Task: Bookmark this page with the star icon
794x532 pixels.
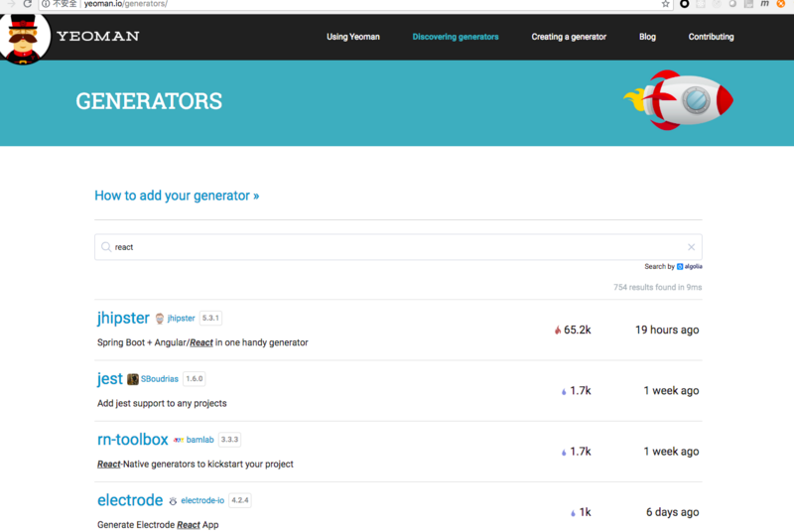Action: pyautogui.click(x=665, y=4)
